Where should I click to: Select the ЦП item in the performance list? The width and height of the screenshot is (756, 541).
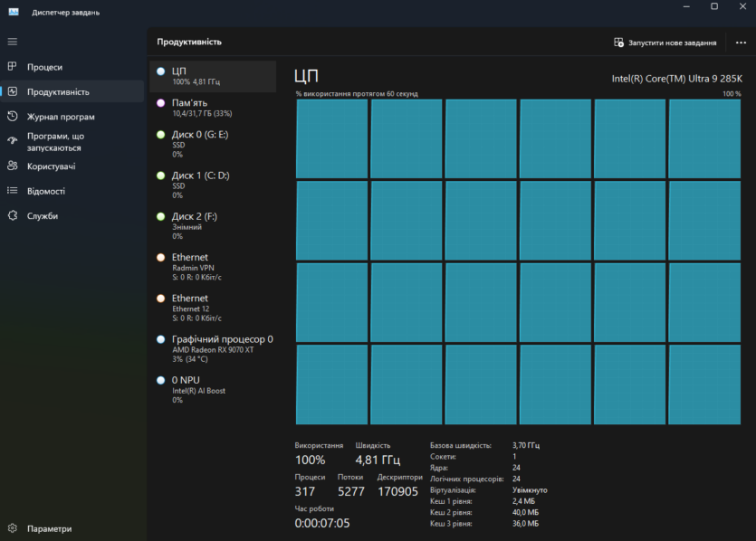pyautogui.click(x=213, y=76)
